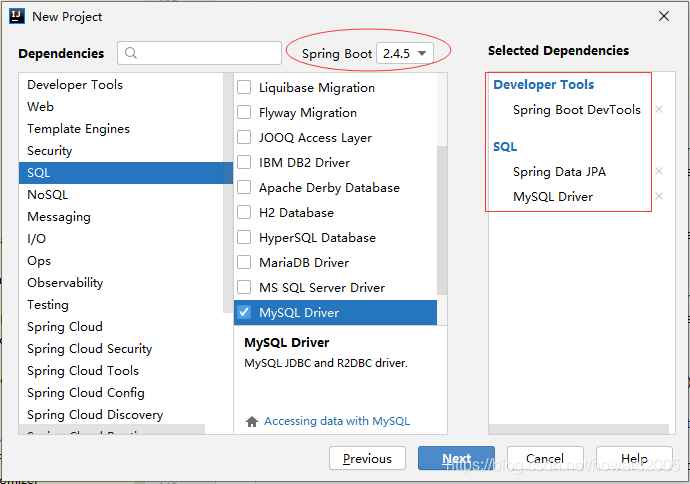This screenshot has width=690, height=484.
Task: Open Help for this dialog
Action: (x=634, y=458)
